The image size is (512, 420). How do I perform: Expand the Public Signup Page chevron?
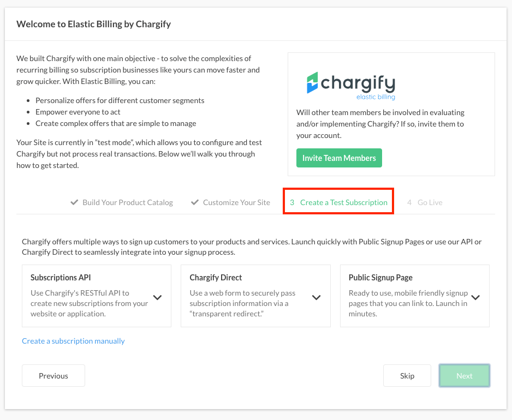click(x=475, y=297)
